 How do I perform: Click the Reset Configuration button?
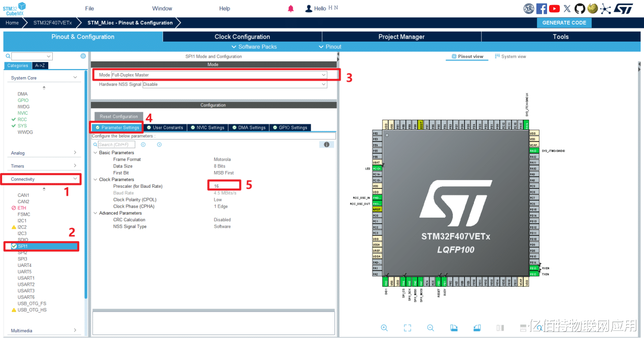119,117
